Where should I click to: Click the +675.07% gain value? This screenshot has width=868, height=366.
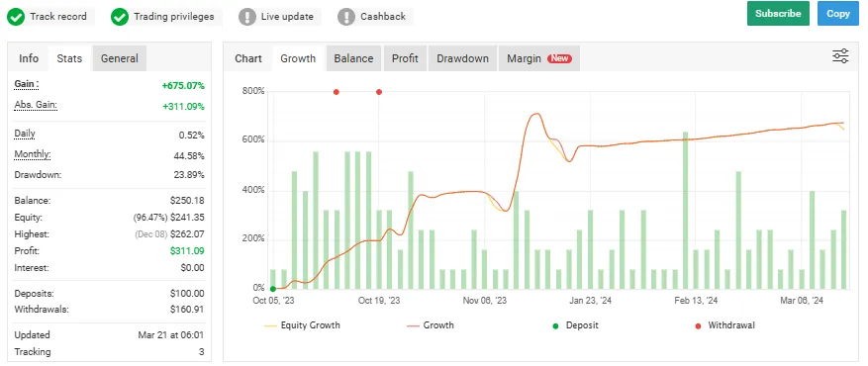(x=183, y=86)
